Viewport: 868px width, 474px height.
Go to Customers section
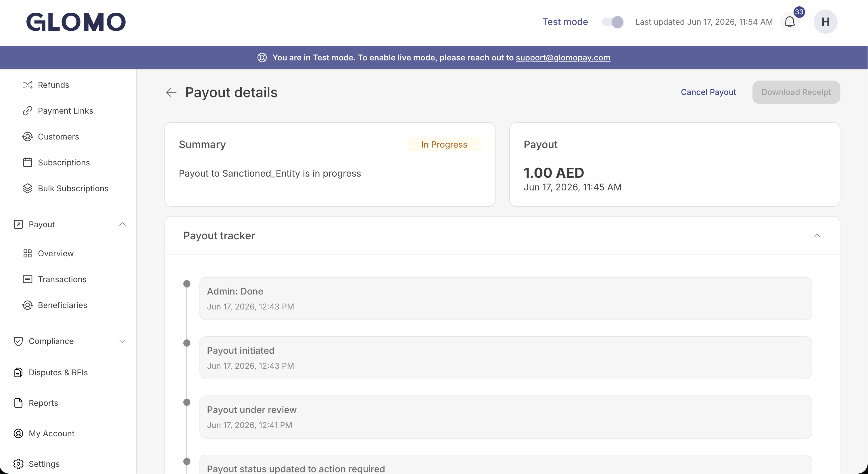pyautogui.click(x=58, y=137)
